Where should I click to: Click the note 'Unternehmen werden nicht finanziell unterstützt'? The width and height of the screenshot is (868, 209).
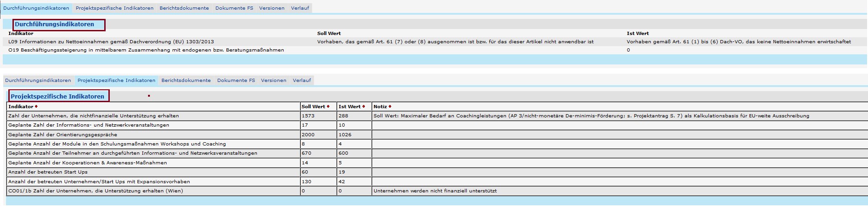435,191
